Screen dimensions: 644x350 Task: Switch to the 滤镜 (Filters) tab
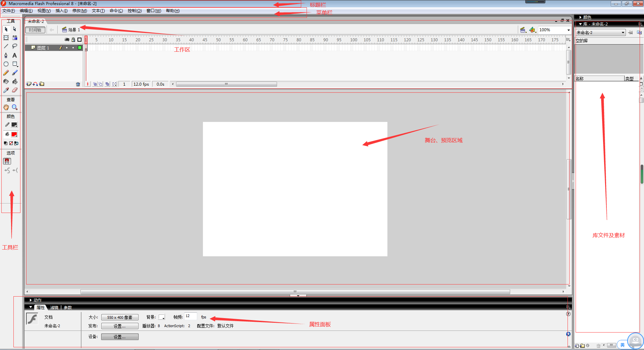[x=54, y=308]
